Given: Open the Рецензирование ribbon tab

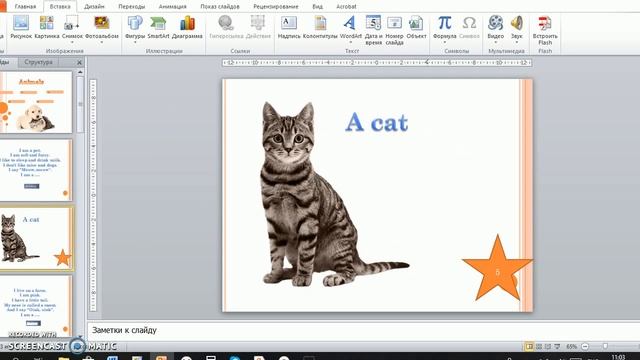Looking at the screenshot, I should (x=276, y=7).
